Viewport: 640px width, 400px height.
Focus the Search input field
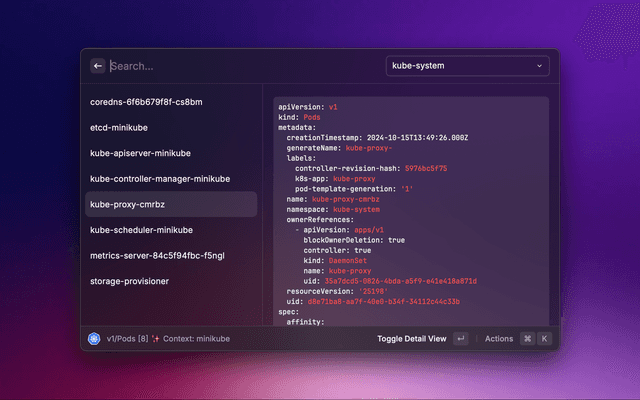tap(240, 66)
